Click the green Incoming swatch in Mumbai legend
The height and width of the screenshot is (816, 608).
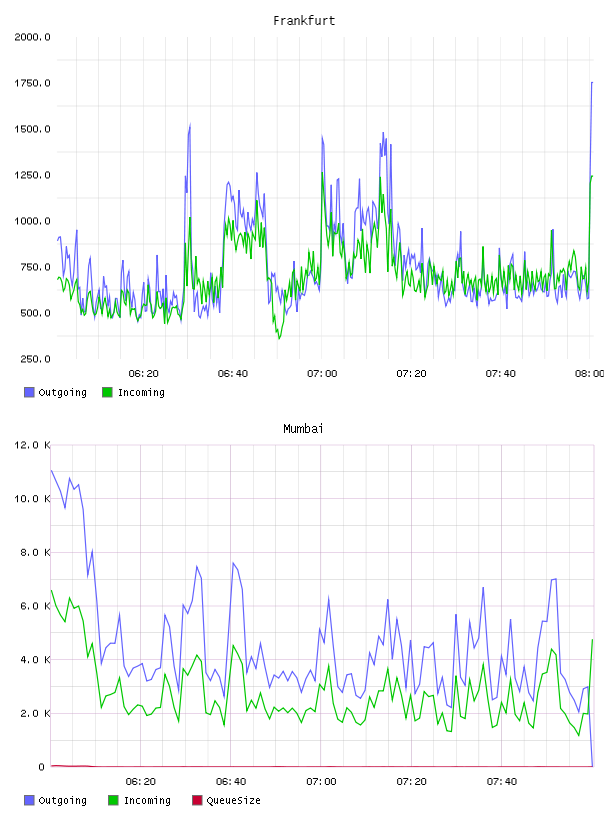pos(113,800)
